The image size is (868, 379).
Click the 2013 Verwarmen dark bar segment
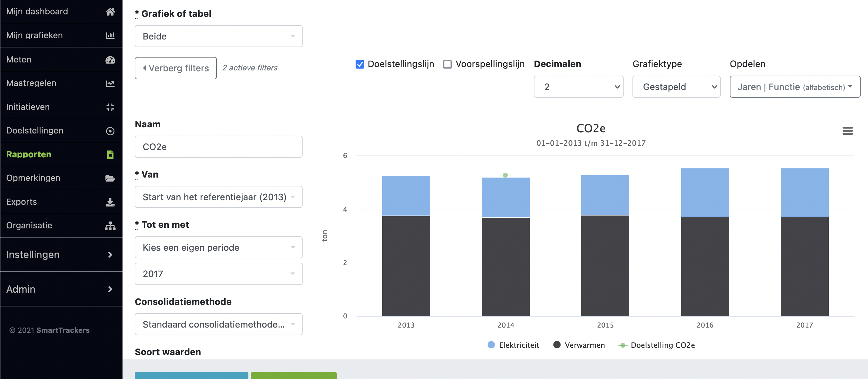click(406, 266)
